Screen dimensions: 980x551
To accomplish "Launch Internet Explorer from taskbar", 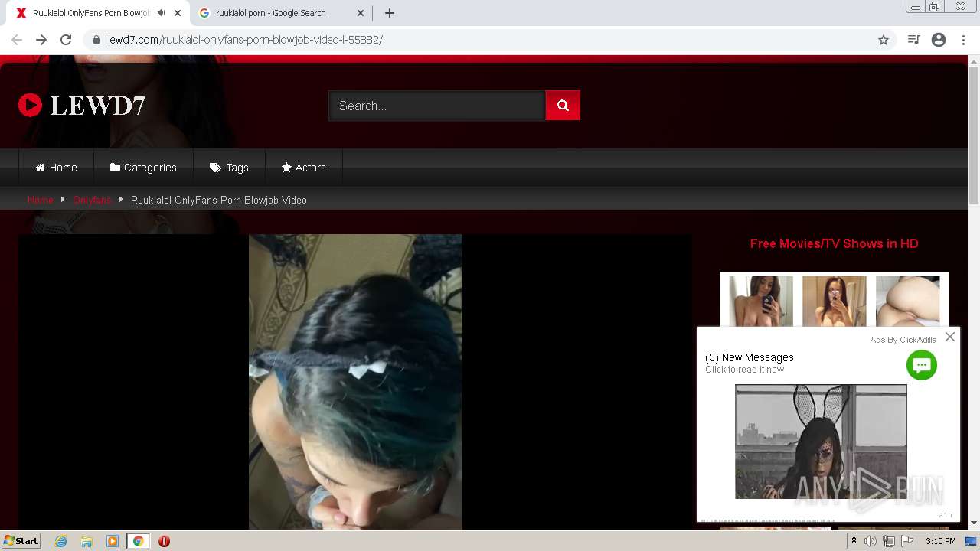I will coord(61,541).
